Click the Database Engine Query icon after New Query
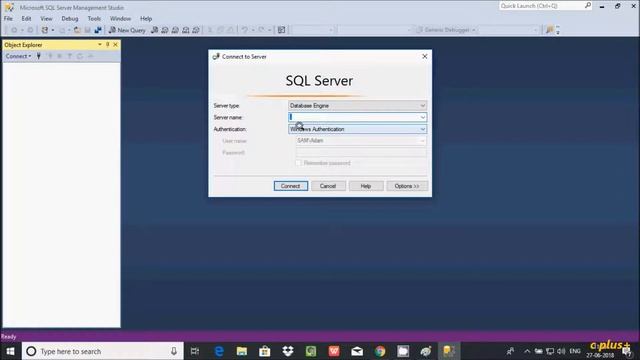The width and height of the screenshot is (640, 360). coord(154,30)
